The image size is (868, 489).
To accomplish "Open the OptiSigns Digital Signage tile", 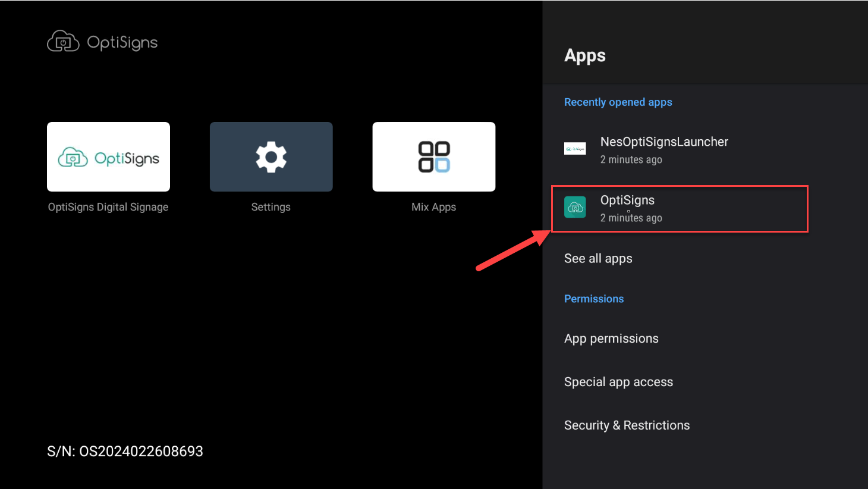I will pyautogui.click(x=108, y=156).
